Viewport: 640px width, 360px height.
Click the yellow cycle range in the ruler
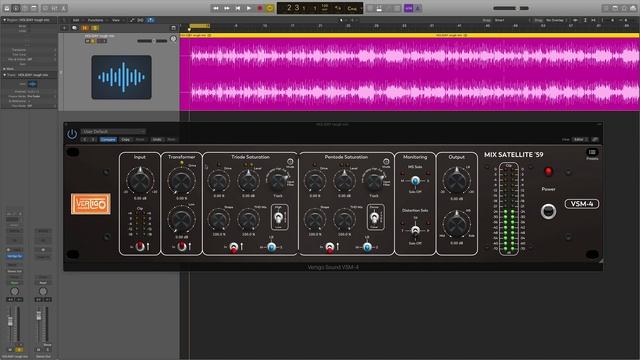pos(199,26)
